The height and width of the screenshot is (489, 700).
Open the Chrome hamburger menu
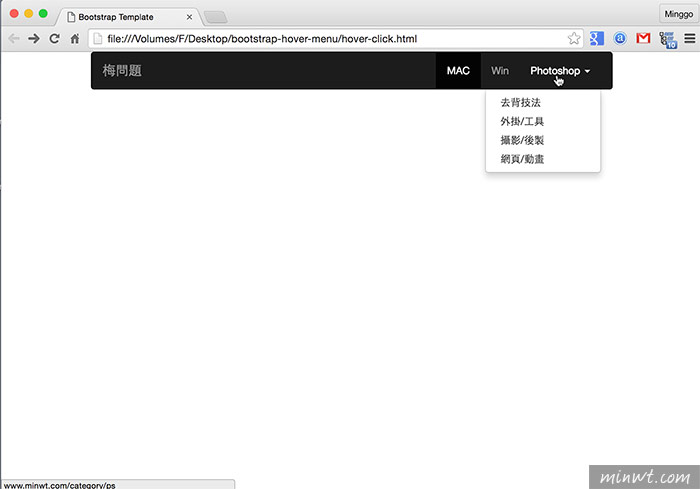[x=689, y=38]
